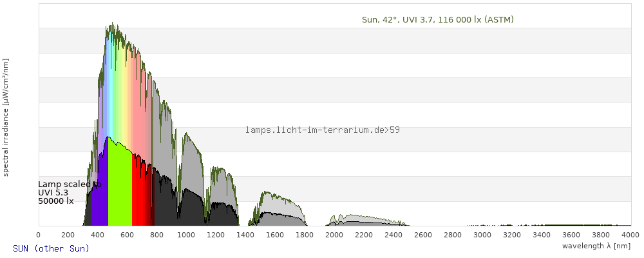Screen dimensions: 644x258
Task: Click the 'UVI 5.3' lamp label line
Action: coord(53,192)
